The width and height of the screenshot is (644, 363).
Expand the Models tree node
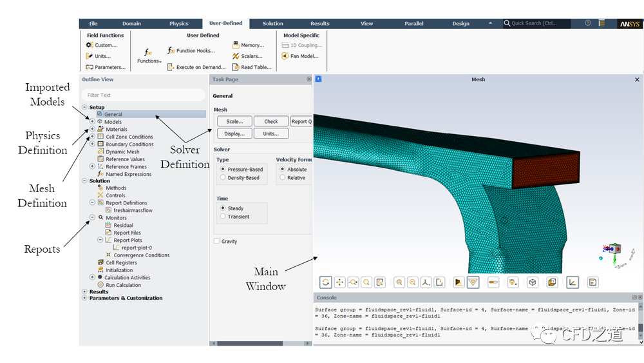pyautogui.click(x=92, y=122)
